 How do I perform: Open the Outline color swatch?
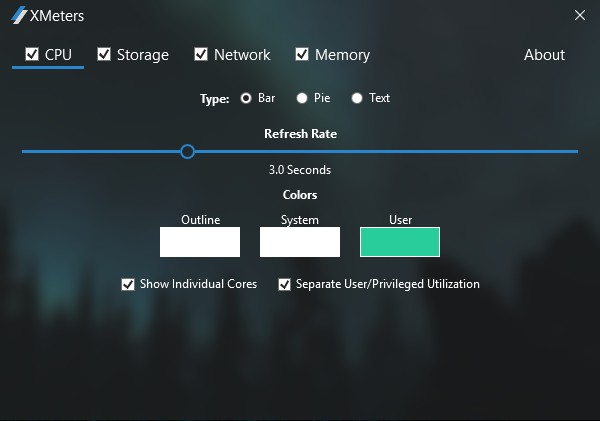200,242
